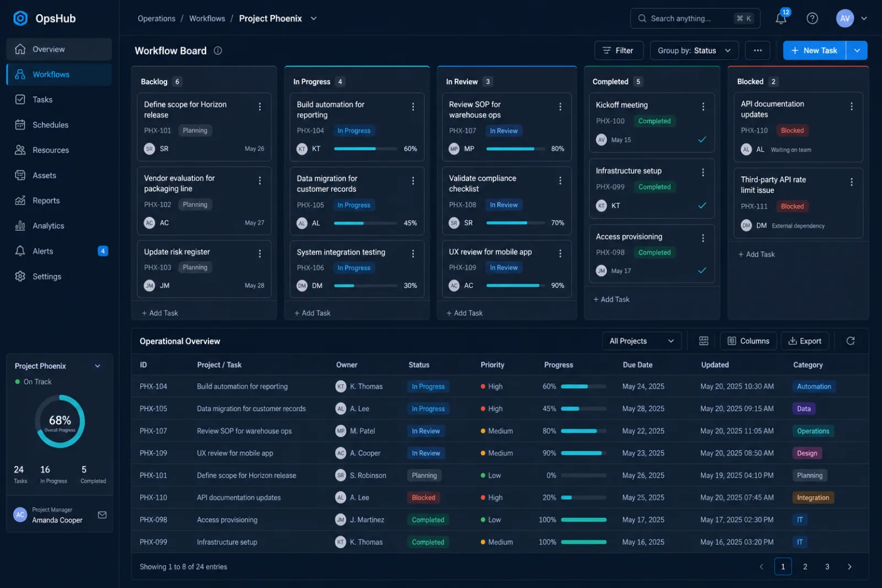Toggle checkmark on Kickoff meeting card
Viewport: 882px width, 588px height.
pyautogui.click(x=702, y=139)
